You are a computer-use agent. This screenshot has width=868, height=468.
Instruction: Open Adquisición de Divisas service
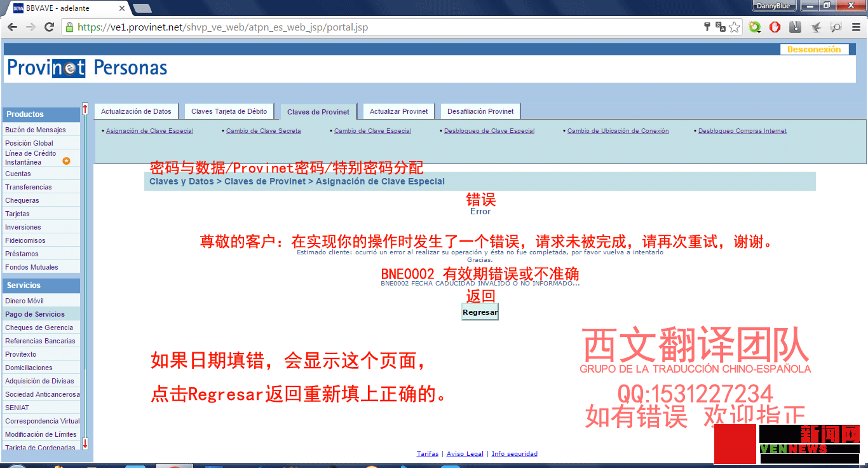point(41,381)
